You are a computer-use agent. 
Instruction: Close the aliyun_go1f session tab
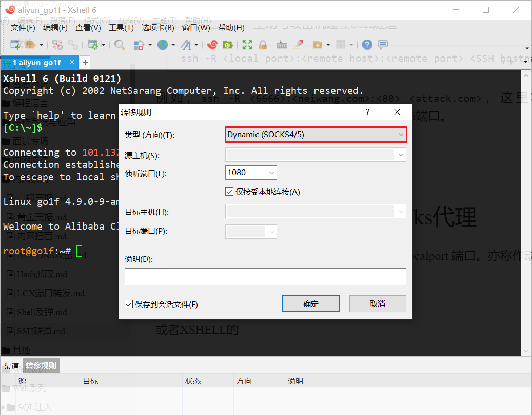click(x=72, y=62)
